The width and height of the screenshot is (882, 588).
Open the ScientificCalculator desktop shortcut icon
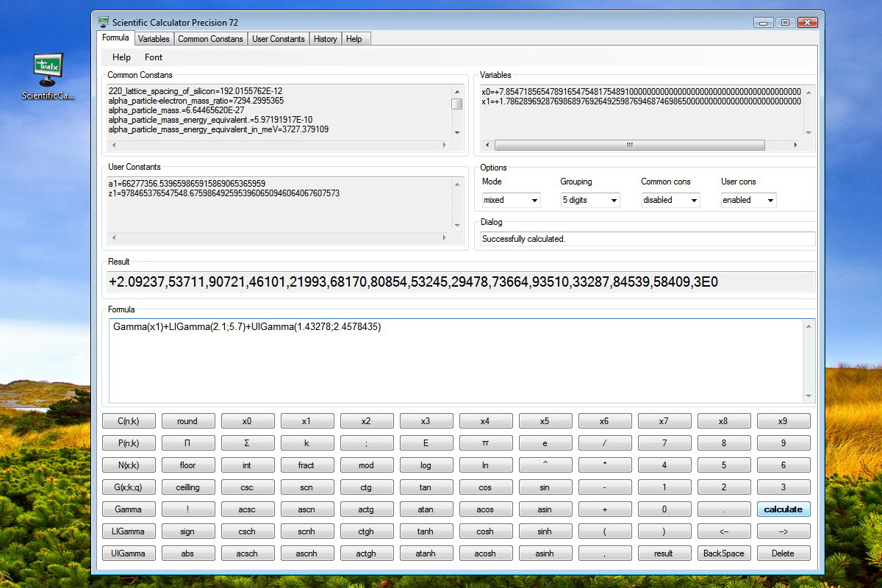pos(49,76)
